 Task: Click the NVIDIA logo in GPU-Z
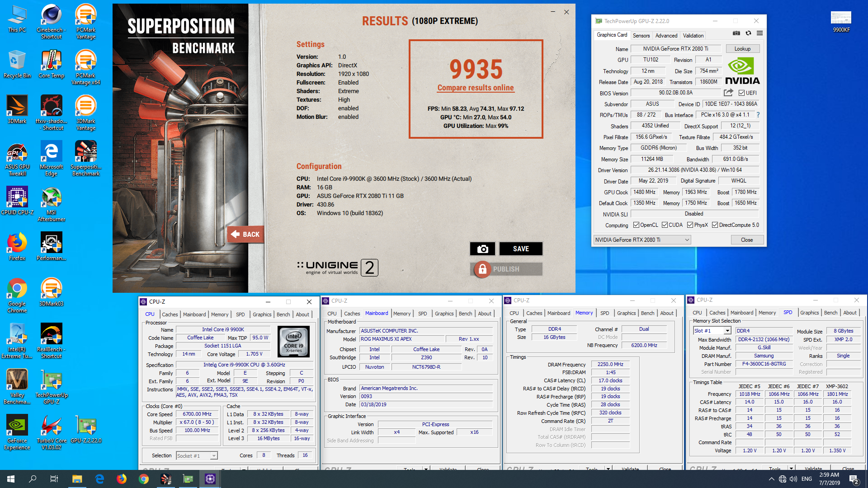click(742, 71)
